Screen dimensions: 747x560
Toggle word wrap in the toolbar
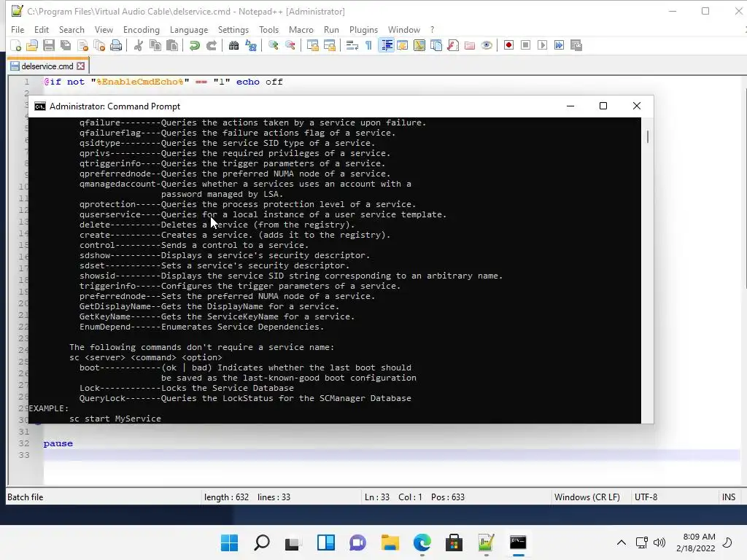click(352, 45)
